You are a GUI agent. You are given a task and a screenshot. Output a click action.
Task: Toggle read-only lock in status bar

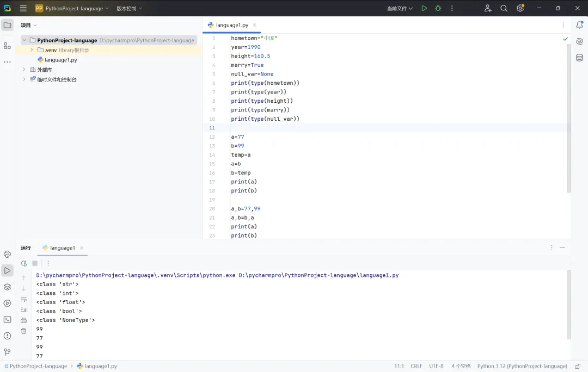(x=578, y=366)
